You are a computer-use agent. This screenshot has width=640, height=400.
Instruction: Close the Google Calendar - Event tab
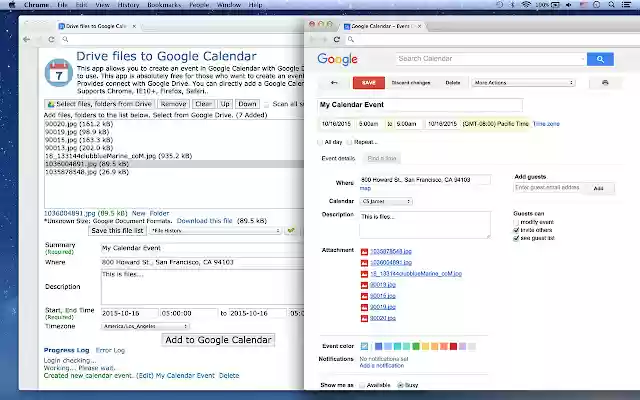click(x=419, y=26)
